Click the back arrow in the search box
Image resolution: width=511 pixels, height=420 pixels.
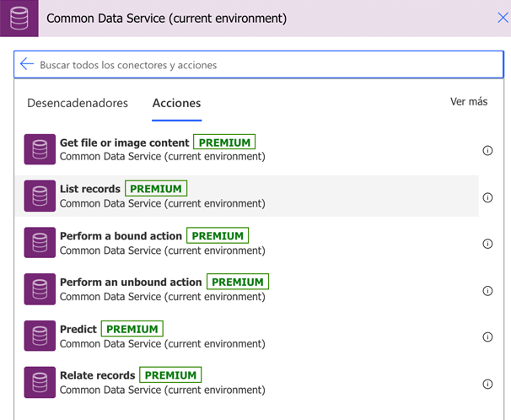(27, 64)
